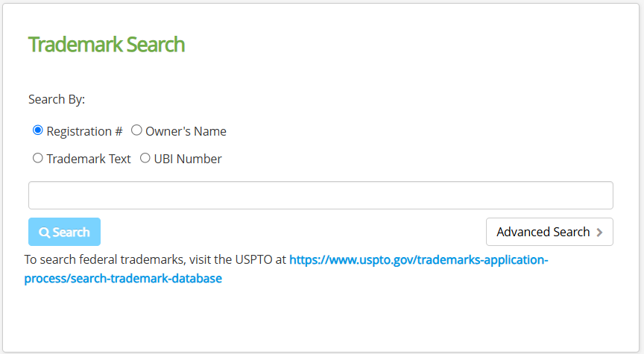Viewport: 644px width, 354px height.
Task: Open the uspto.gov trademarks-application link
Action: [x=418, y=260]
